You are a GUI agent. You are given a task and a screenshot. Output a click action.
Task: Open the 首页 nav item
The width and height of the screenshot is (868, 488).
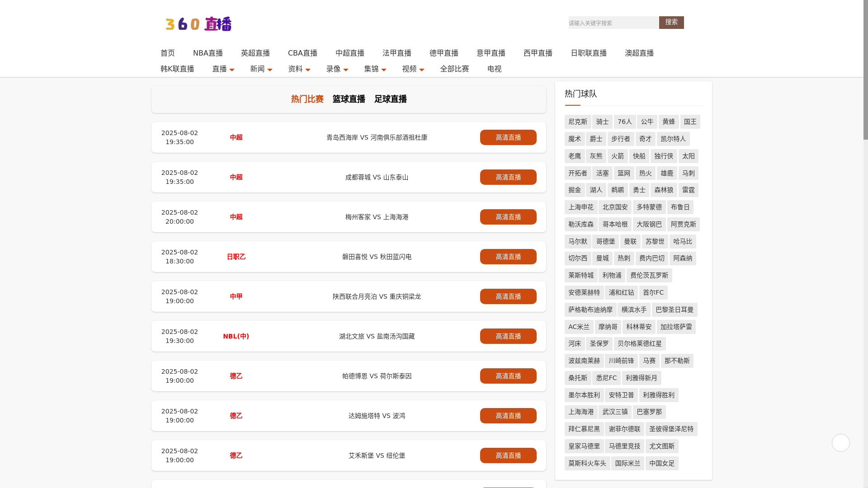click(168, 53)
